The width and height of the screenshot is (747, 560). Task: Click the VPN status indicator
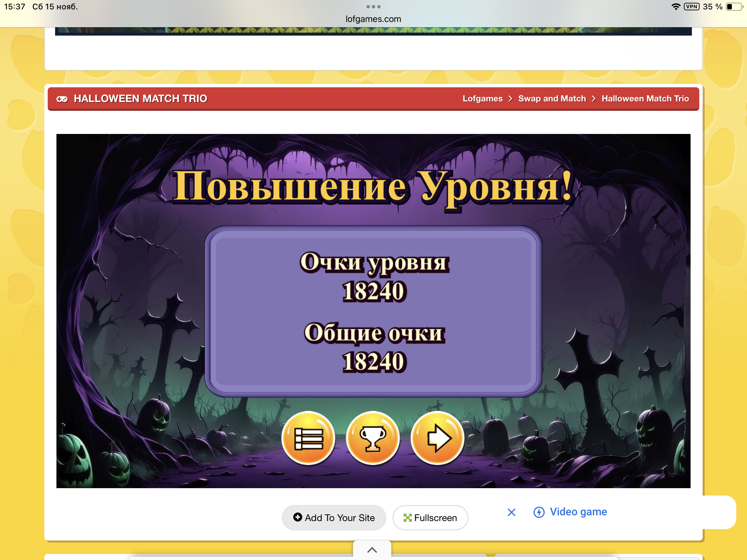coord(691,7)
